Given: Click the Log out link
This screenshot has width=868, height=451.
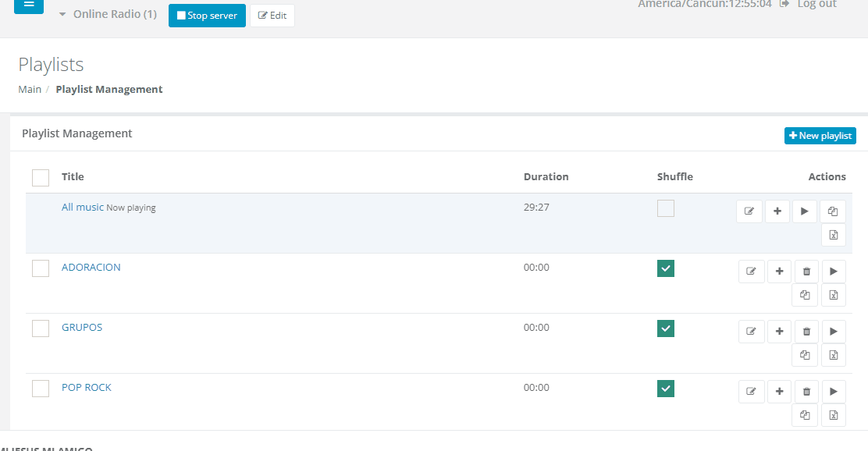Looking at the screenshot, I should pos(817,5).
